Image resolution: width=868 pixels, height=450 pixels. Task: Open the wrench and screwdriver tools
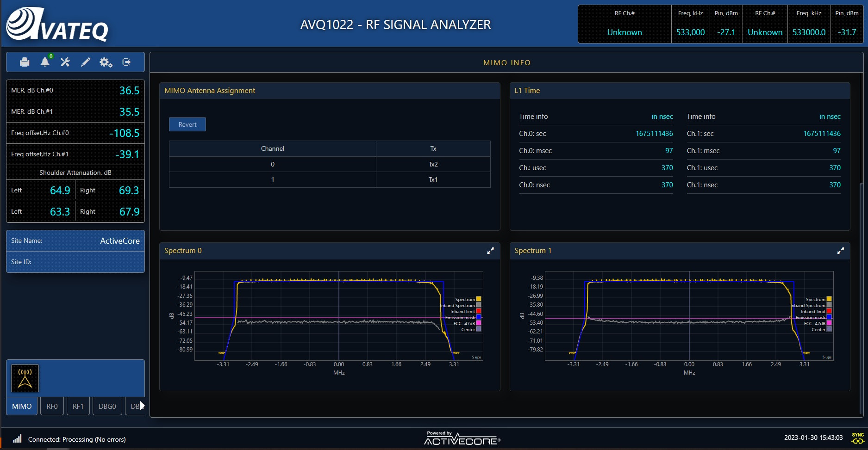[x=65, y=62]
